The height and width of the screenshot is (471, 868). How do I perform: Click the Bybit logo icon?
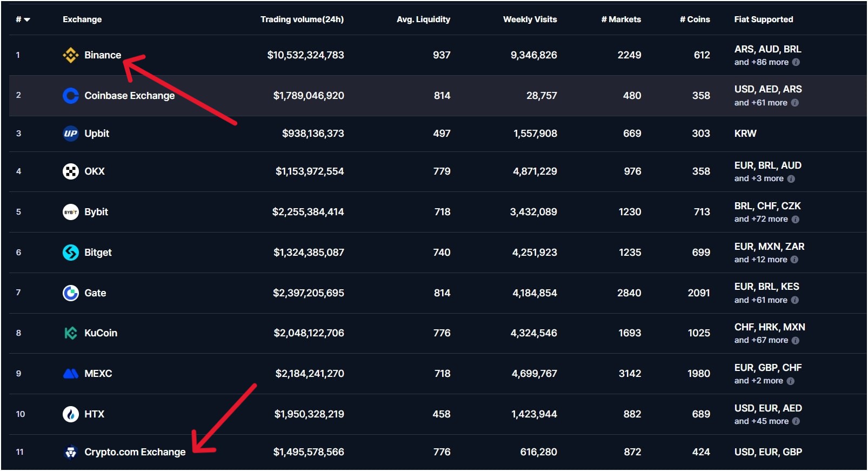pos(71,212)
